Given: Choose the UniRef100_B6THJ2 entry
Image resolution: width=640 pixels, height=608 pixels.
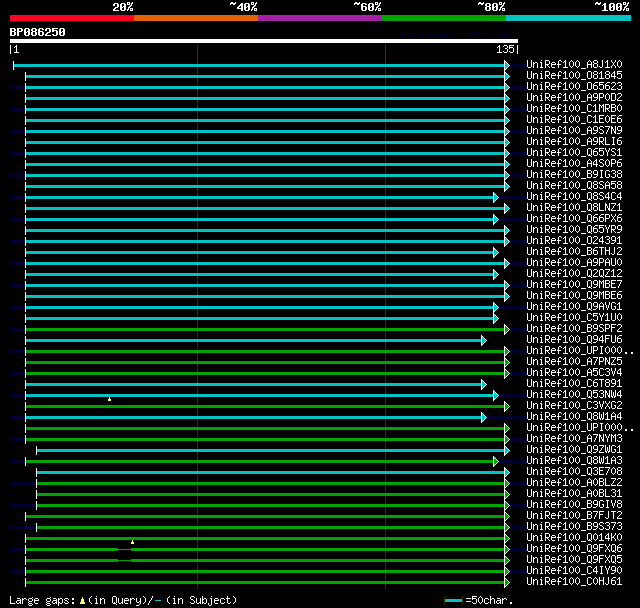Looking at the screenshot, I should click(x=574, y=252).
